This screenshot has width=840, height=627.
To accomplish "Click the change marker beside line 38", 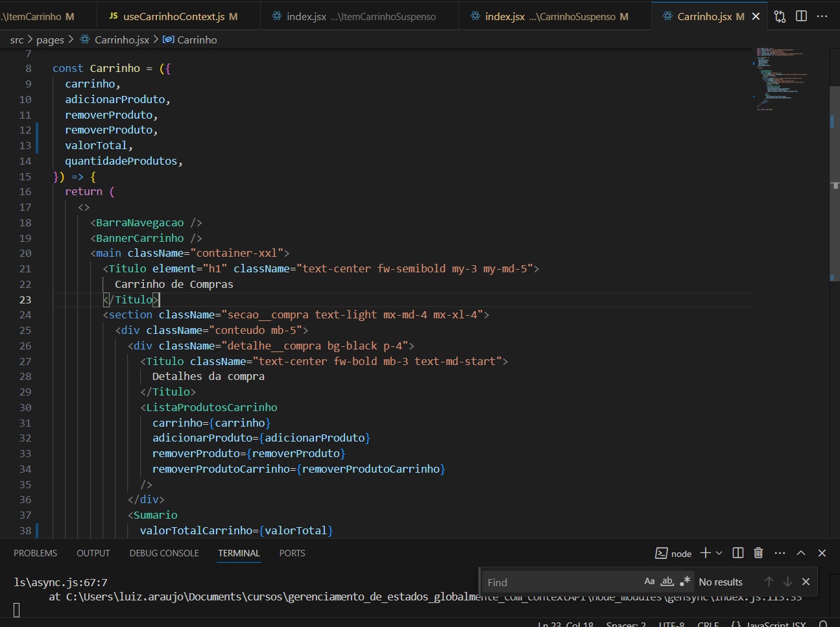I will tap(37, 530).
